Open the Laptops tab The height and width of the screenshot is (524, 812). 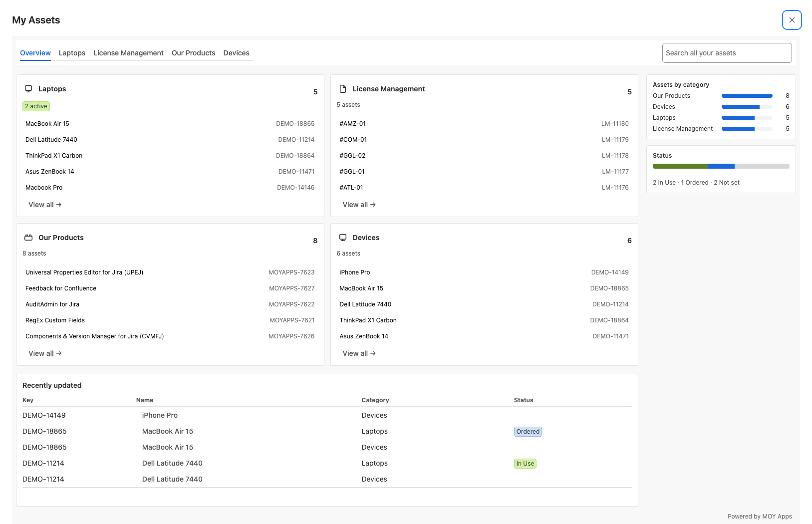[x=72, y=53]
